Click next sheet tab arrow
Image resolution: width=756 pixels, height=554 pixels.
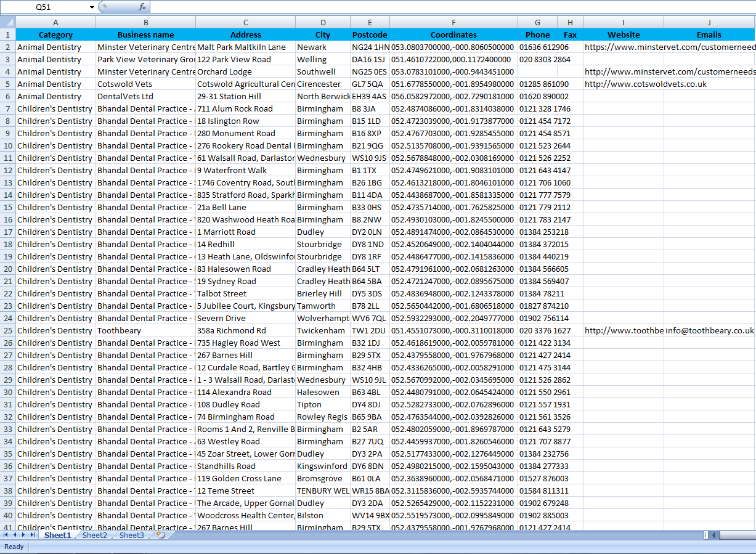23,535
